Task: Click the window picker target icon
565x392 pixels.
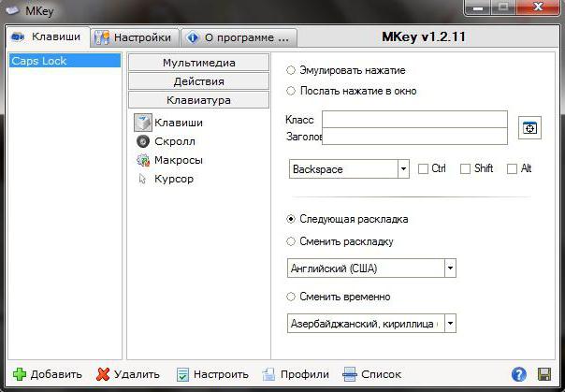Action: 529,128
